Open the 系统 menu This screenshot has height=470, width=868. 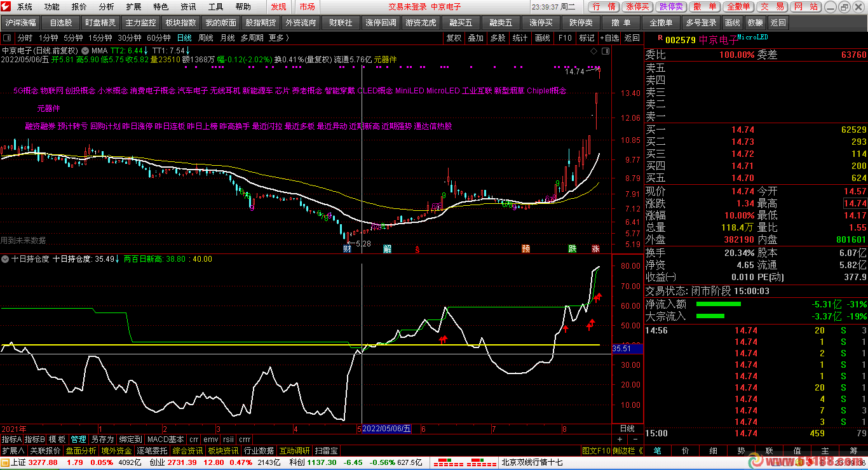(x=25, y=7)
